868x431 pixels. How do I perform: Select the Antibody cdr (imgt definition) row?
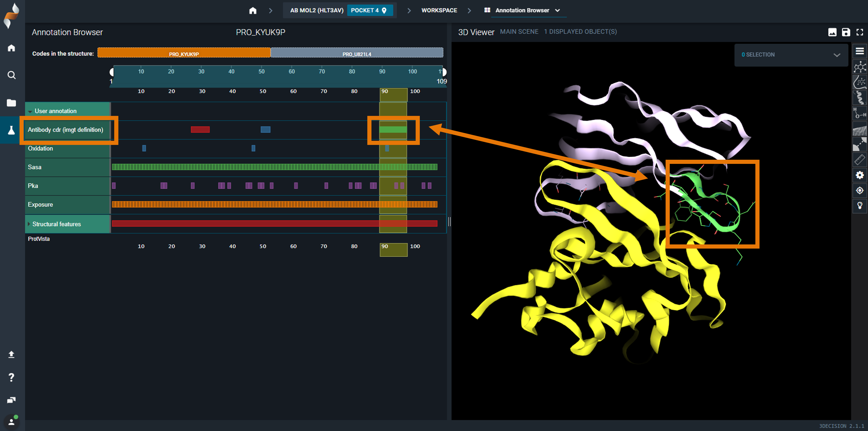(x=67, y=130)
